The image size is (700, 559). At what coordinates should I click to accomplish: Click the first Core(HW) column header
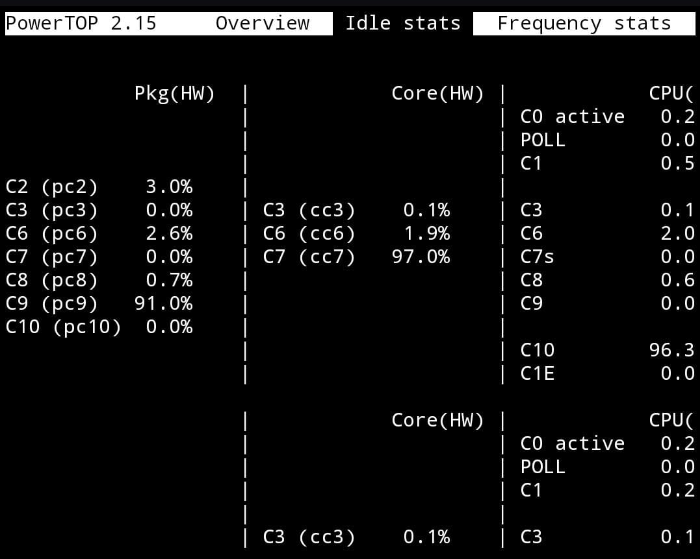coord(438,94)
